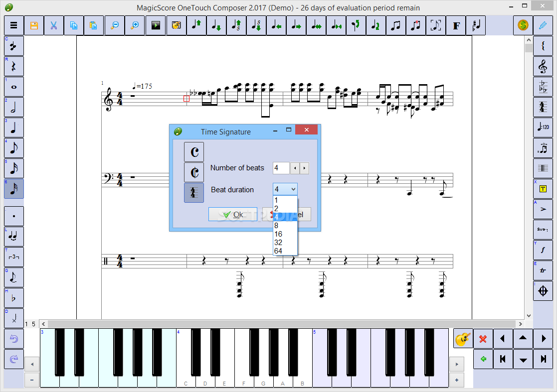
Task: Start playback with the play icon
Action: (x=156, y=25)
